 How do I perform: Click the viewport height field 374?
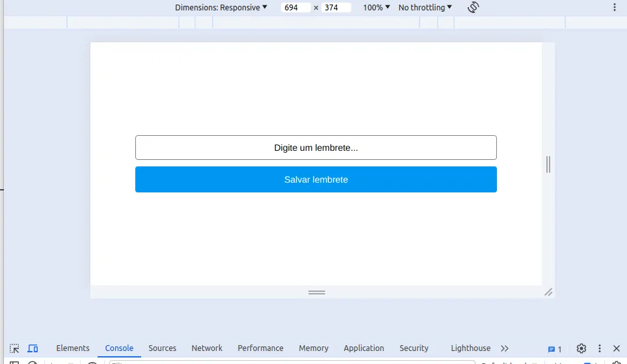(x=336, y=7)
